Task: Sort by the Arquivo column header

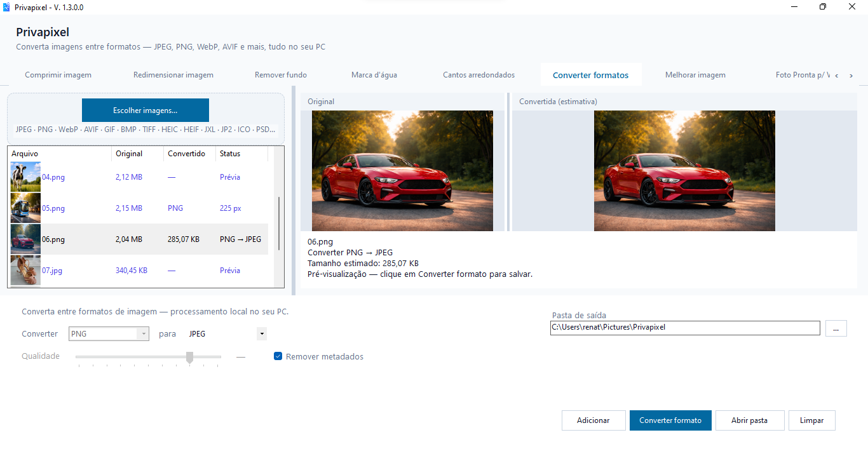Action: point(60,154)
